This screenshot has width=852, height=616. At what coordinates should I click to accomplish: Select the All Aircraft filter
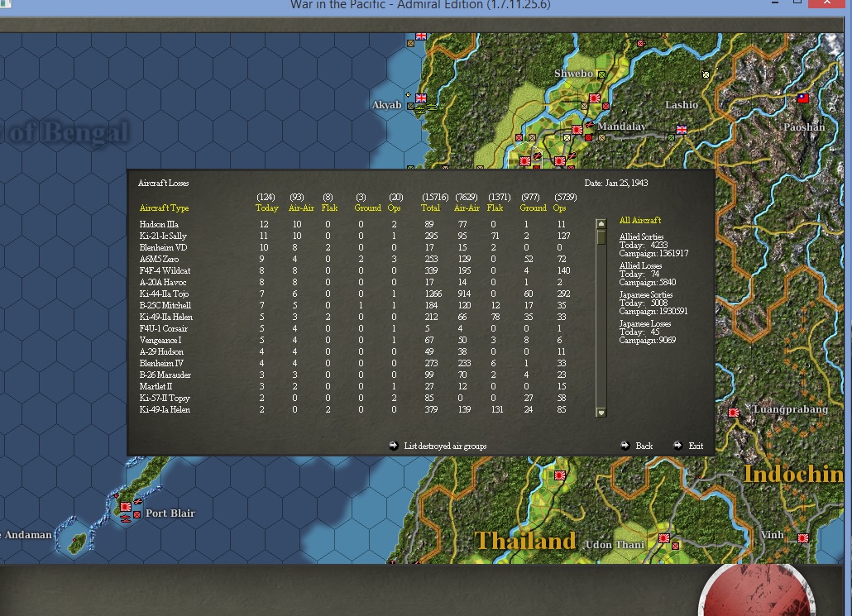pos(640,220)
